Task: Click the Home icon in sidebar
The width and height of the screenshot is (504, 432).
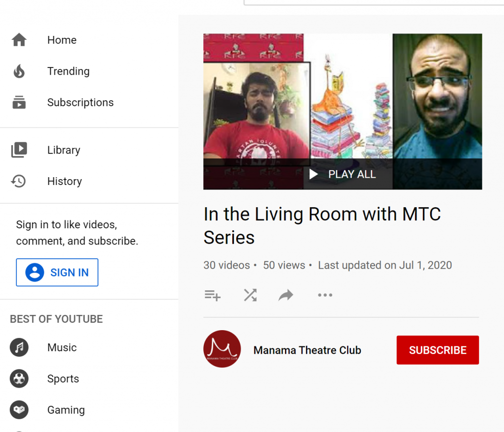Action: click(19, 40)
